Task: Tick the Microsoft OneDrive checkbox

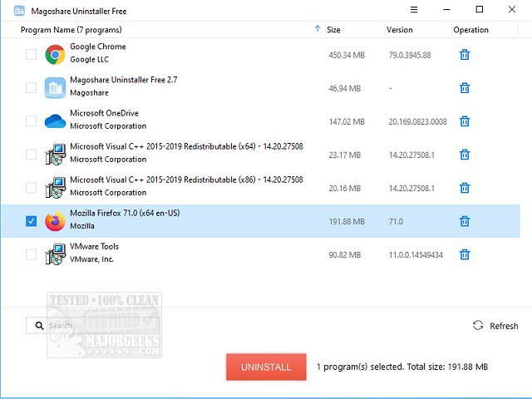Action: [31, 121]
